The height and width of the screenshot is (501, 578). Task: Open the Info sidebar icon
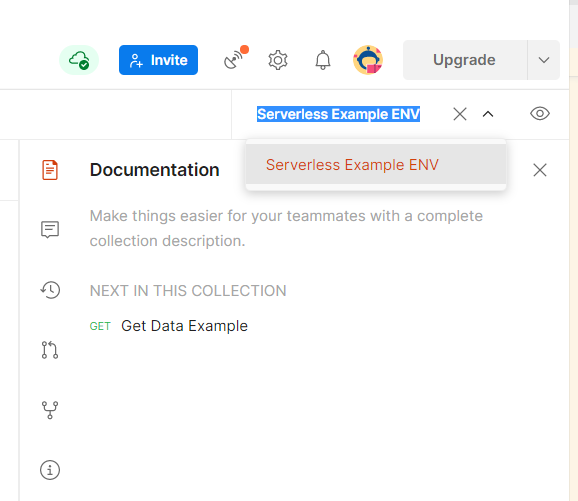[x=50, y=470]
